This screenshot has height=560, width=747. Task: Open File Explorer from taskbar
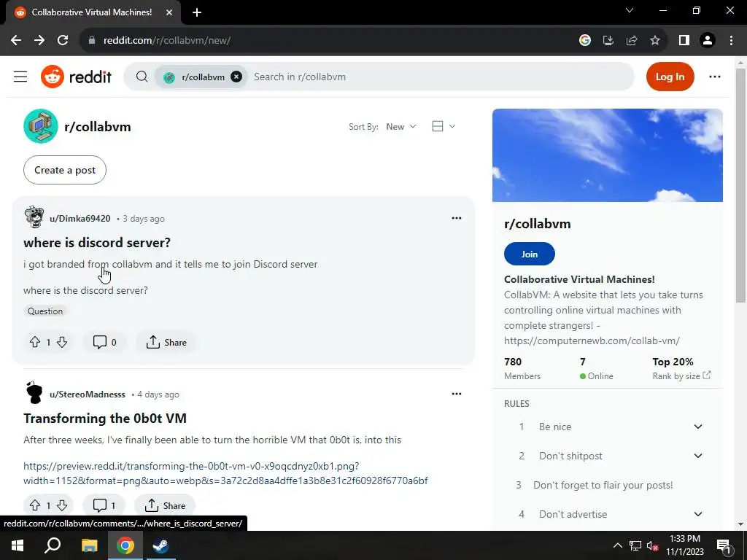coord(89,545)
